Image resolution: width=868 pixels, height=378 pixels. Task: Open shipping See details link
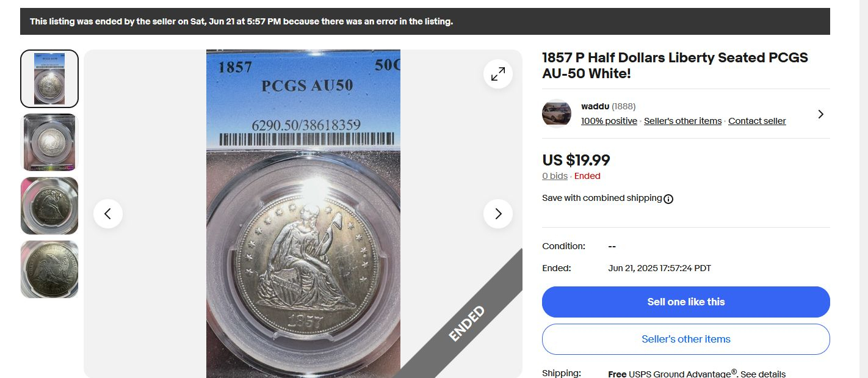(x=763, y=374)
